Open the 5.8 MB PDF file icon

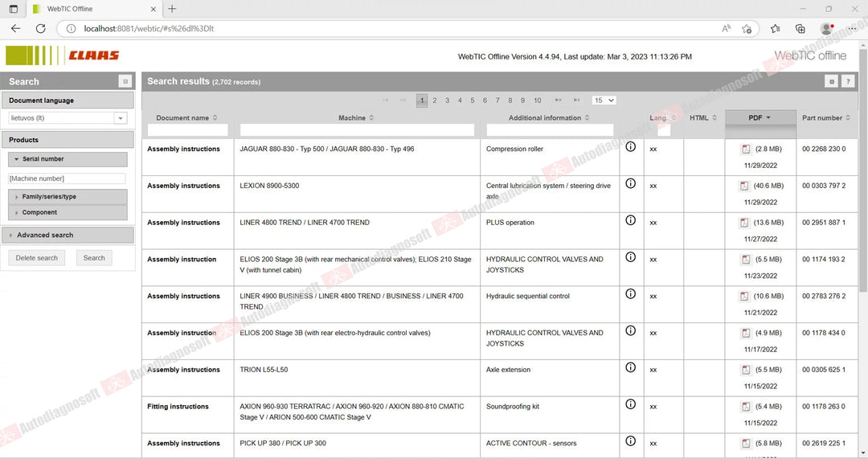click(x=746, y=444)
